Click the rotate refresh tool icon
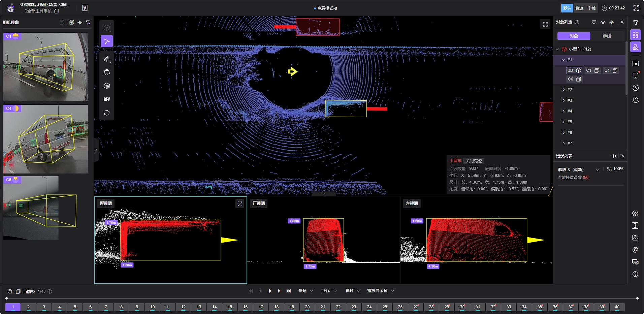The height and width of the screenshot is (314, 644). point(107,113)
